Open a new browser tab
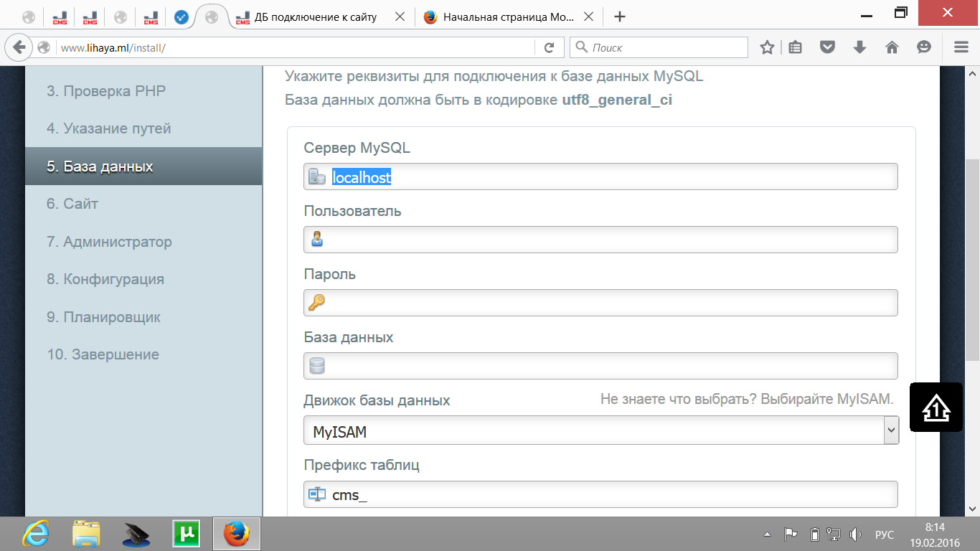Screen dimensions: 980x551 (621, 17)
